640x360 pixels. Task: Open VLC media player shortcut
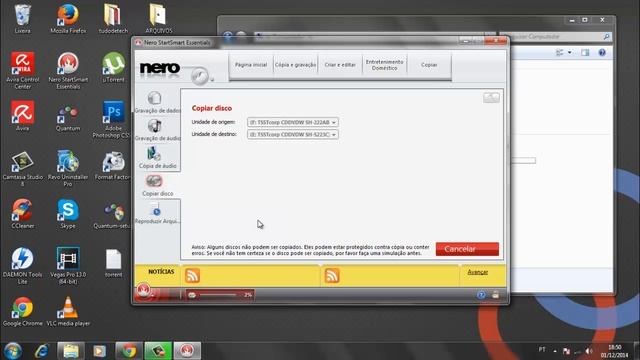point(68,311)
